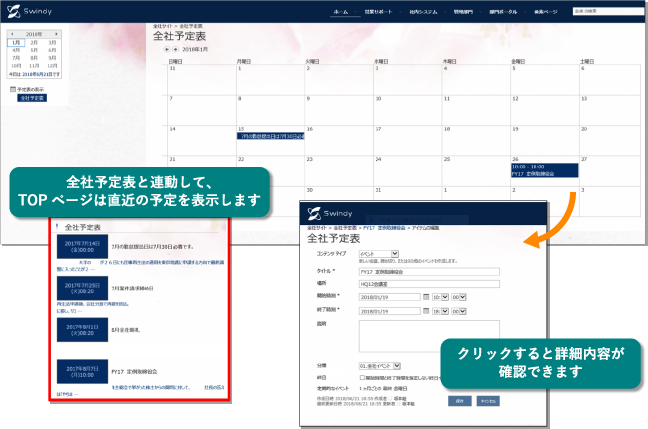Select 7月 in the mini calendar
Viewport: 648px width, 429px height.
click(16, 58)
